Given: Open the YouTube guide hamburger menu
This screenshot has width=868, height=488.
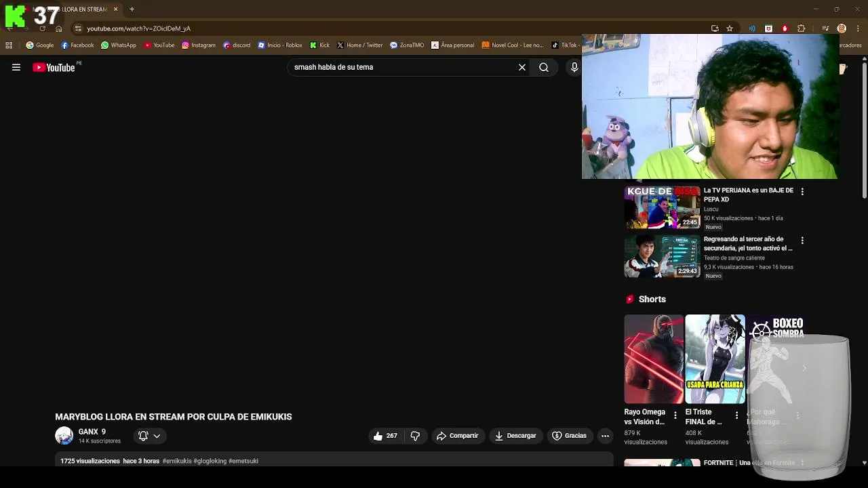Looking at the screenshot, I should coord(16,67).
